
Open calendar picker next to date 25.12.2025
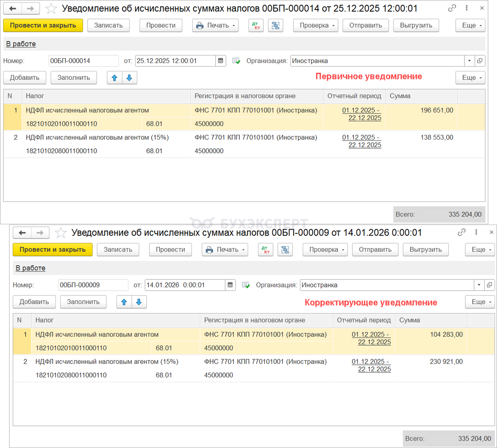pyautogui.click(x=221, y=61)
